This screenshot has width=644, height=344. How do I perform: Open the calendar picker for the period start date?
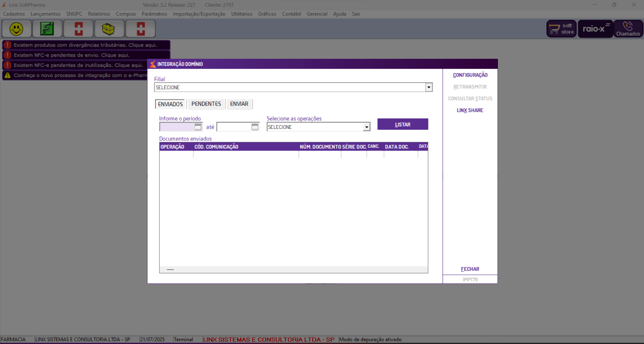coord(198,127)
